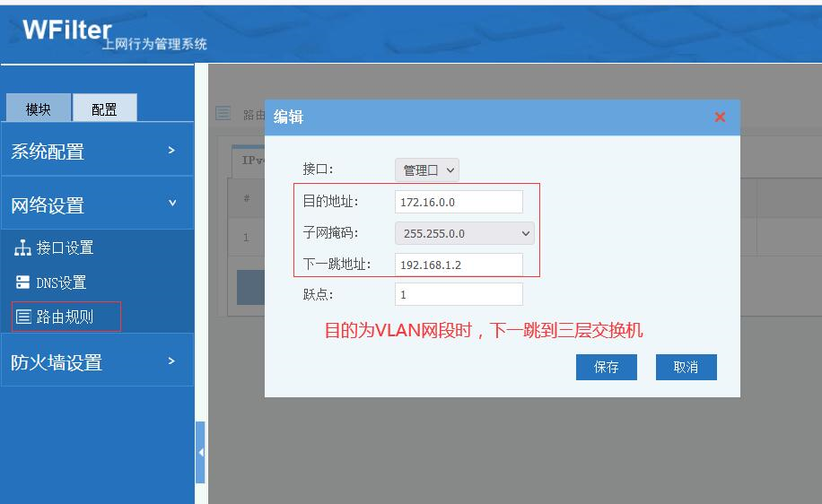Select the 路由规则 list icon in sidebar

point(24,317)
